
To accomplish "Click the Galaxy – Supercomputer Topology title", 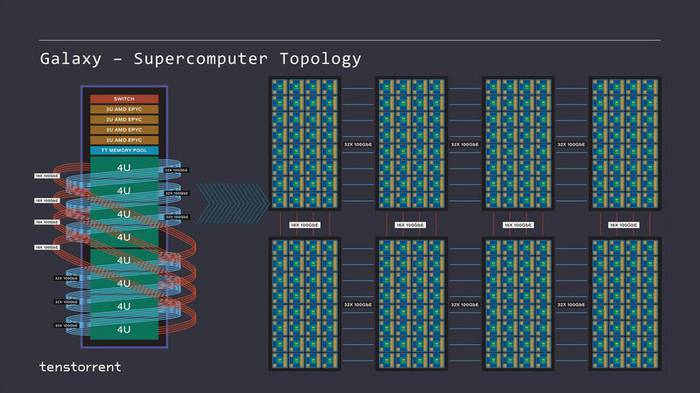I will [200, 59].
